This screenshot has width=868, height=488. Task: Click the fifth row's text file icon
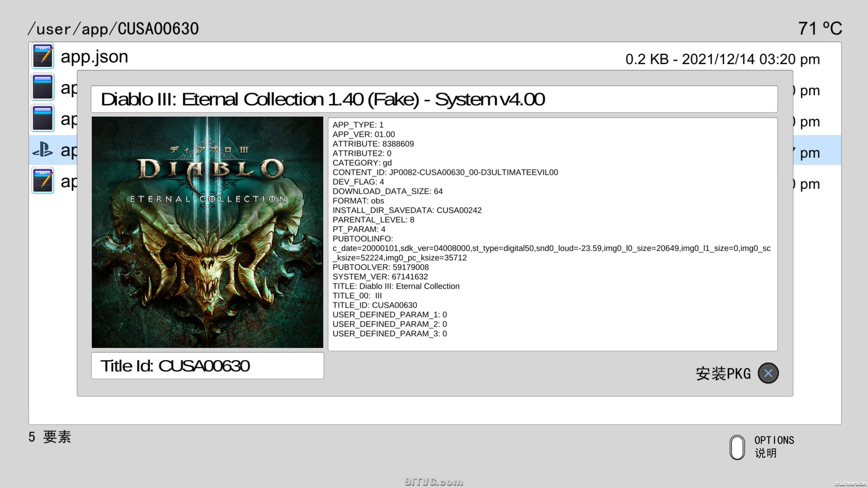pos(43,181)
